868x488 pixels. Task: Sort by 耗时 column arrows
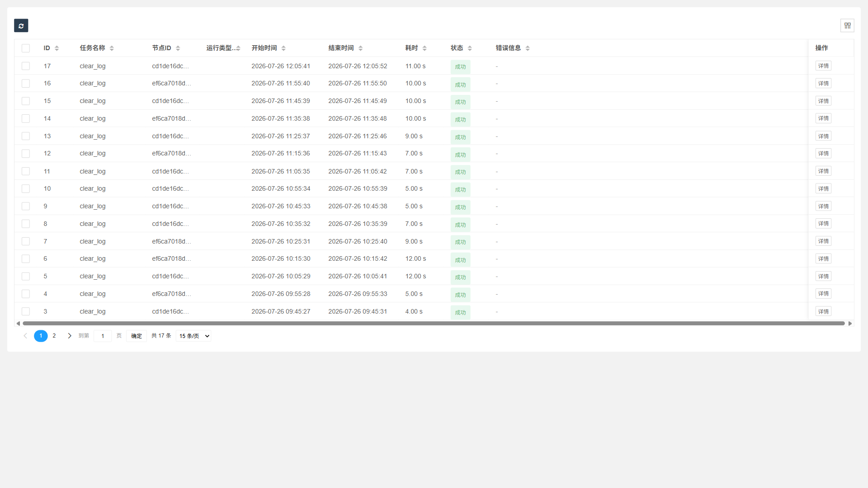[425, 48]
